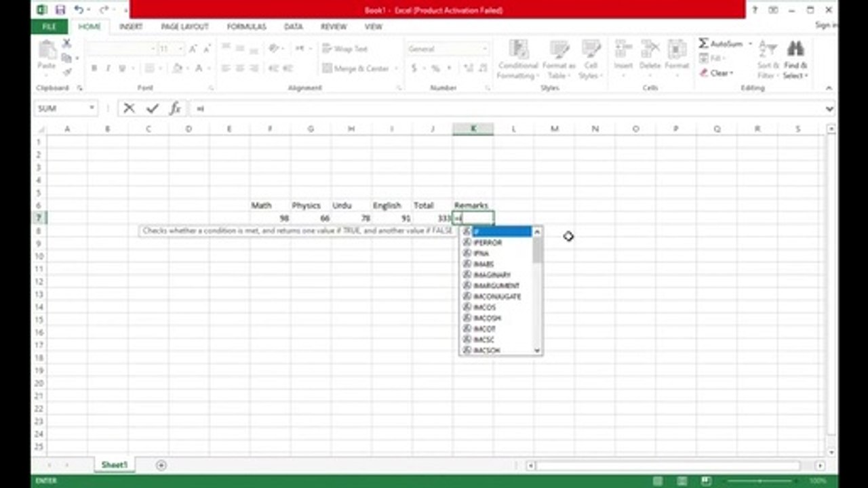Click the Undo arrow in quick access toolbar
The height and width of the screenshot is (488, 868).
(79, 9)
